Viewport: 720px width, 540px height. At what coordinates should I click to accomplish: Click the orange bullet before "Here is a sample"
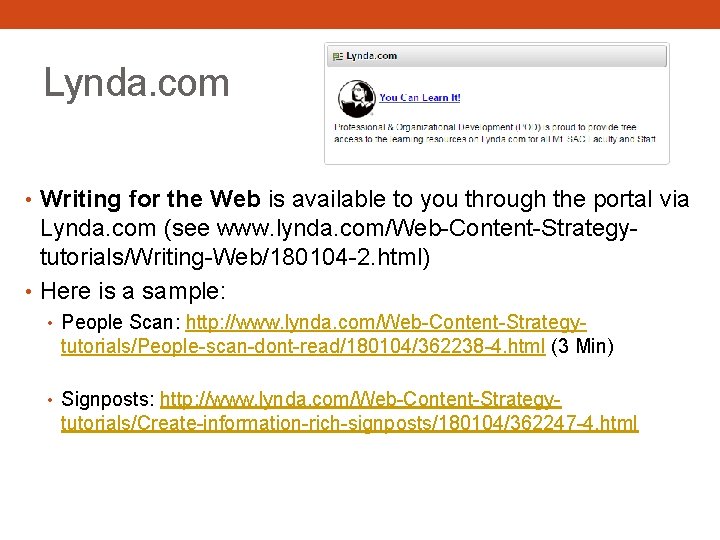(x=28, y=292)
